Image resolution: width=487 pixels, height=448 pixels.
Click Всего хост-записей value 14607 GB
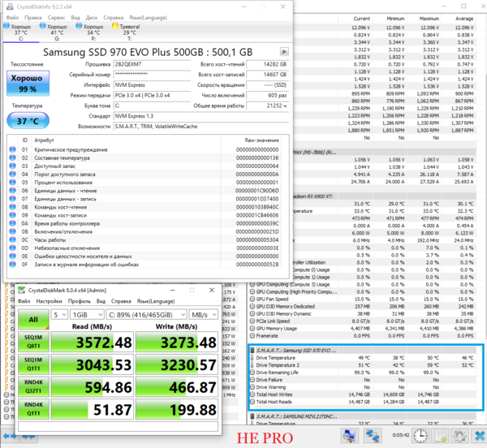click(267, 75)
